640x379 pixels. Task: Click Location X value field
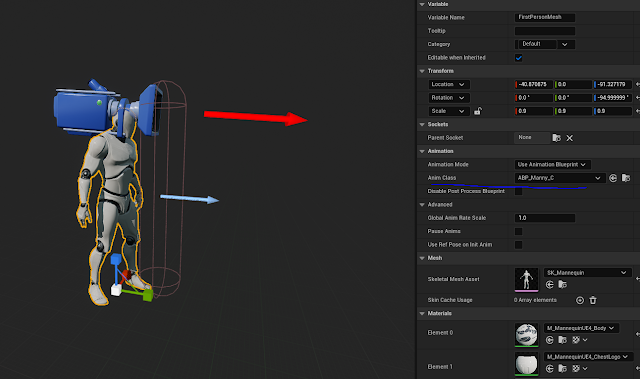coord(534,84)
